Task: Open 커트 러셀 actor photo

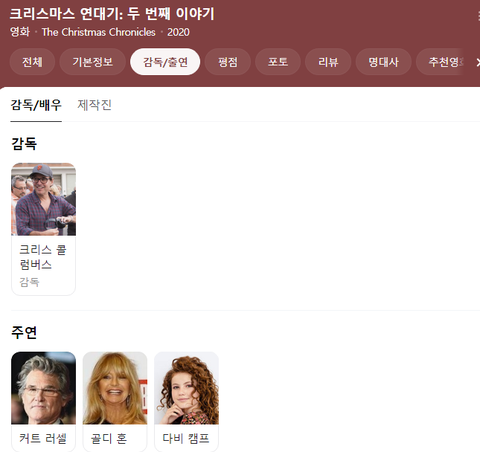Action: [x=43, y=388]
